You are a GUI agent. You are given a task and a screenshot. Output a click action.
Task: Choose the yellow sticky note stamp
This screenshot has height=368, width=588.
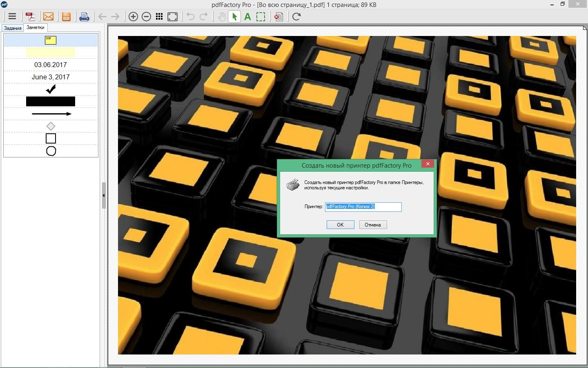51,40
